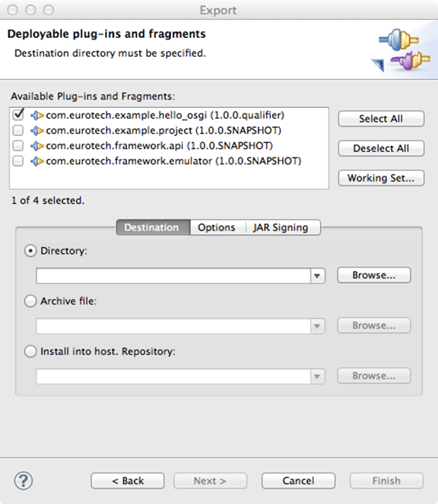Open the Repository dropdown arrow

[x=317, y=376]
